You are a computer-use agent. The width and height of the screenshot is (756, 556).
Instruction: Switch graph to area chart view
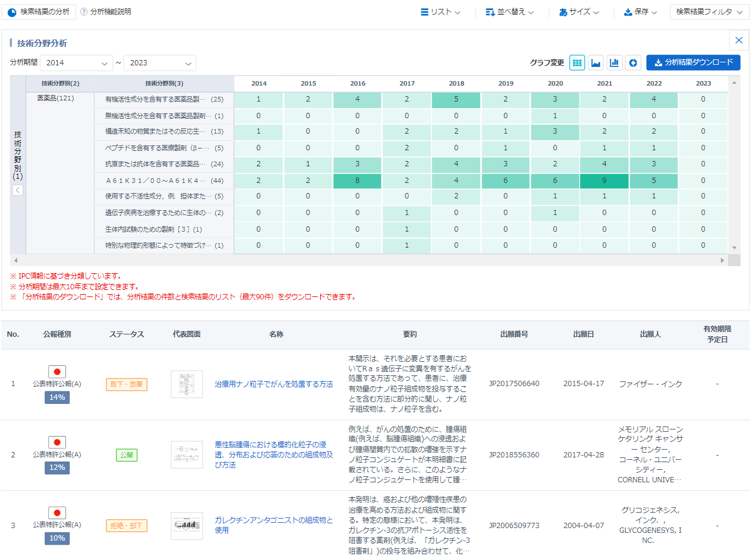point(596,62)
